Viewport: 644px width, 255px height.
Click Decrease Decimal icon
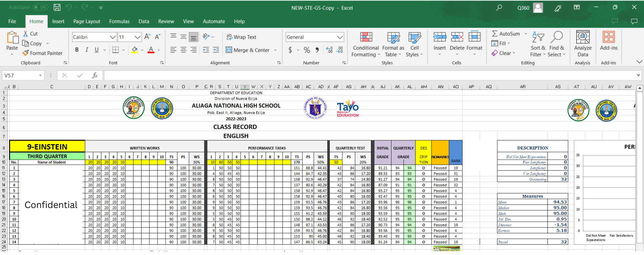coord(340,50)
